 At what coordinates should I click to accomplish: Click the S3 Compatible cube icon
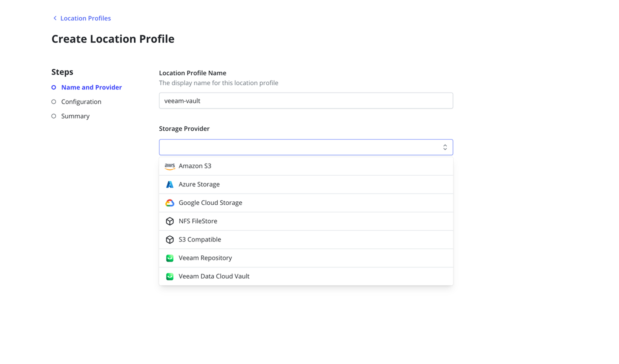point(170,240)
